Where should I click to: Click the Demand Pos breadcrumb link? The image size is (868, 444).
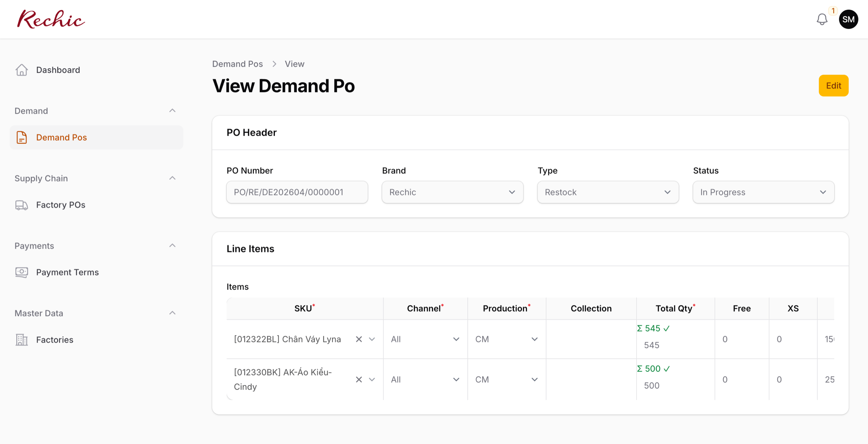click(237, 64)
